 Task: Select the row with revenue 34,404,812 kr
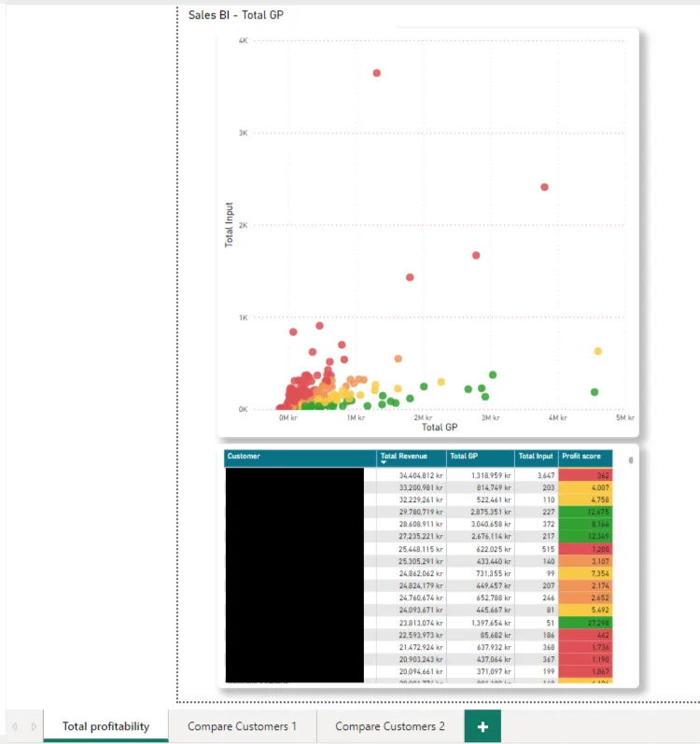[419, 475]
